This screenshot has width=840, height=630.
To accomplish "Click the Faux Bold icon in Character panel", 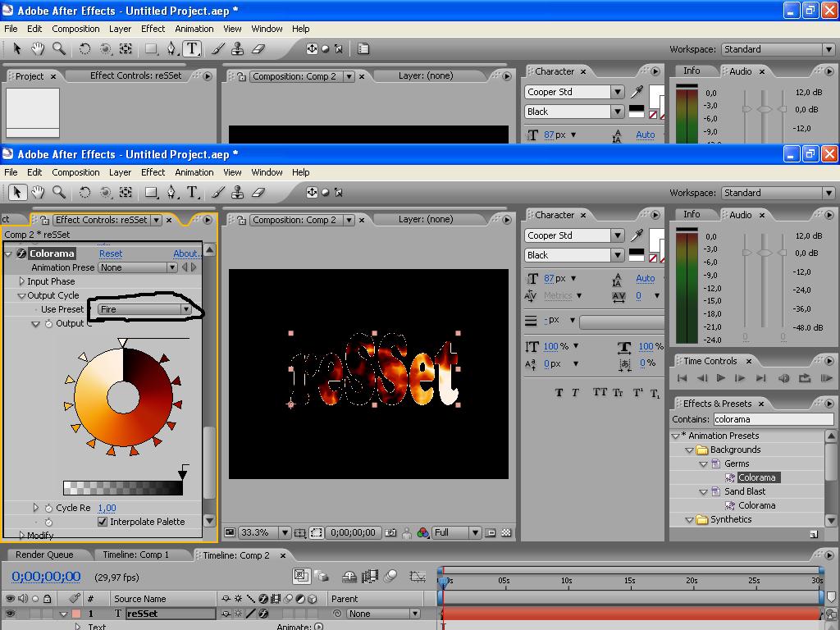I will (x=559, y=393).
